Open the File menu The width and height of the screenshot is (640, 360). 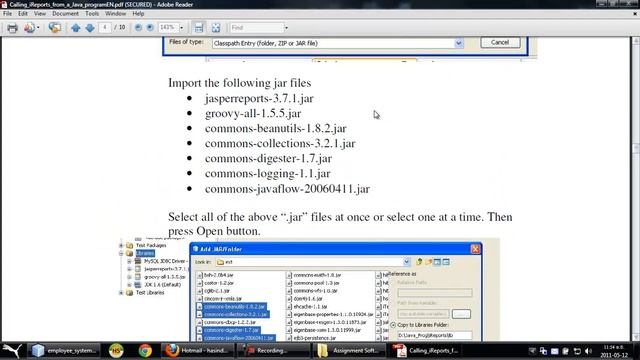point(7,13)
